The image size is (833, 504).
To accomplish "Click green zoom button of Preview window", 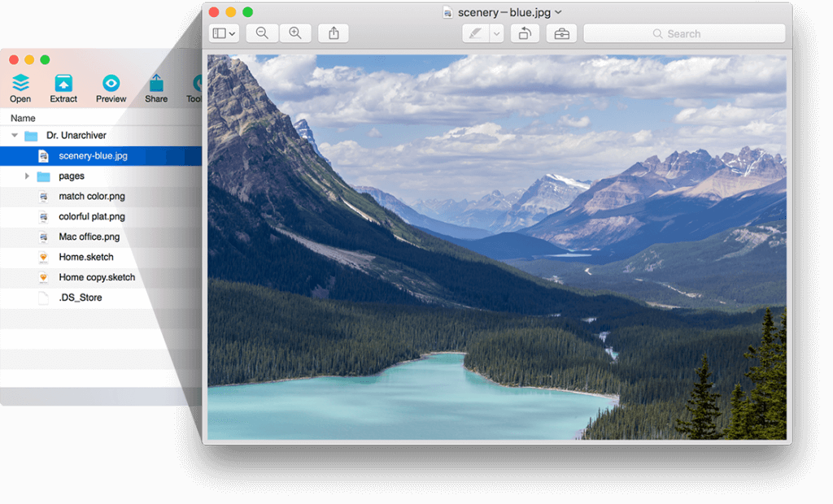I will click(247, 11).
